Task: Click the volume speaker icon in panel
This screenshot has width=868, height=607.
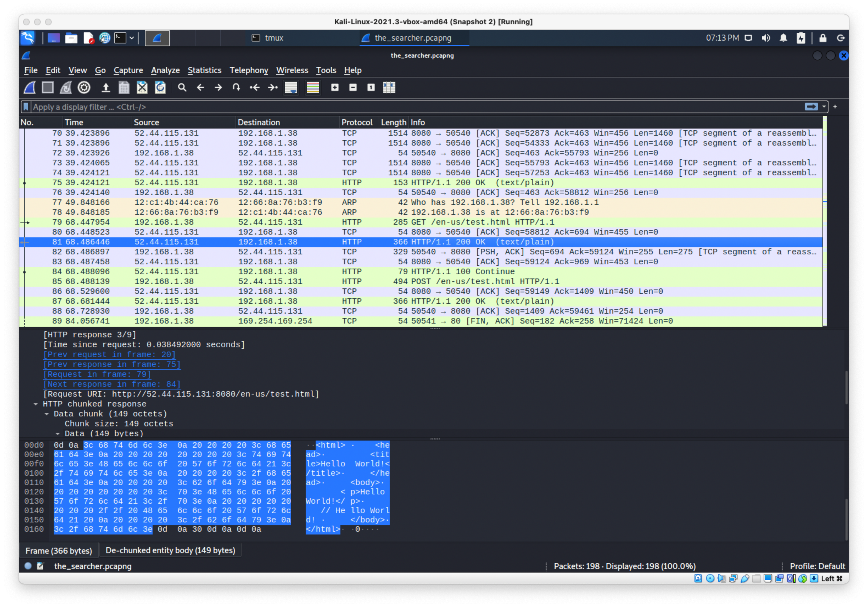Action: pos(766,38)
